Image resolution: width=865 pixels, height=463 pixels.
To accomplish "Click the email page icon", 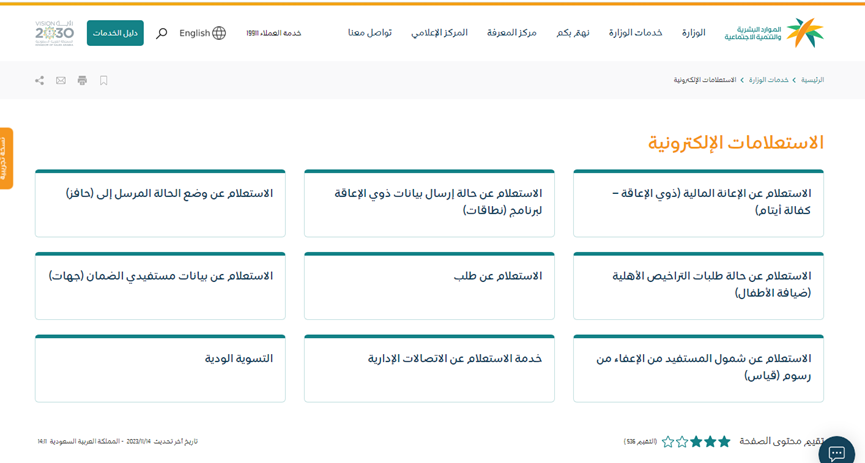I will 61,81.
